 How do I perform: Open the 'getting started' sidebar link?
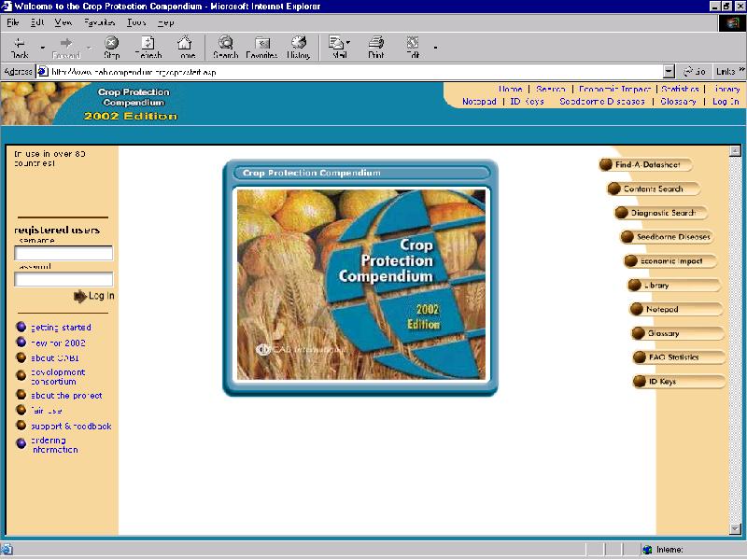tap(61, 328)
